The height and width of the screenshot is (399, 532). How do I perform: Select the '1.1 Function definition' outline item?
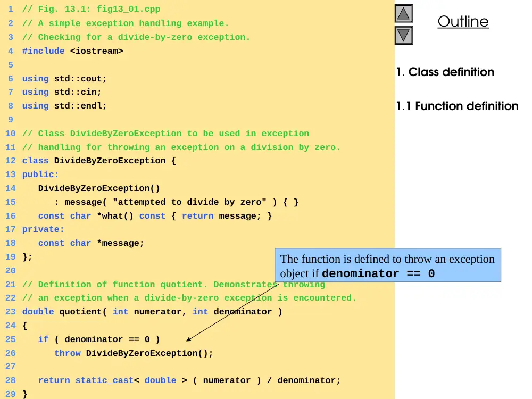[458, 106]
